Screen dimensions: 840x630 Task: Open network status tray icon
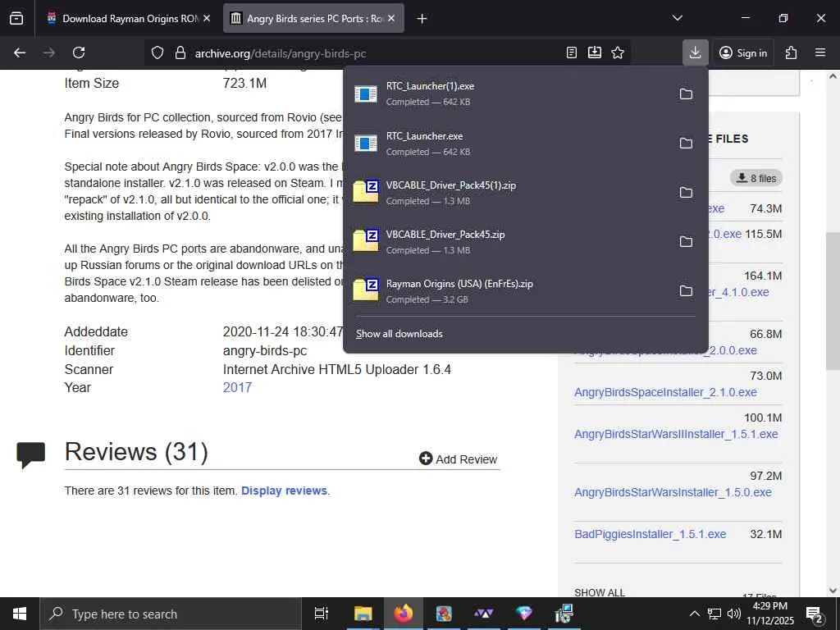point(714,614)
